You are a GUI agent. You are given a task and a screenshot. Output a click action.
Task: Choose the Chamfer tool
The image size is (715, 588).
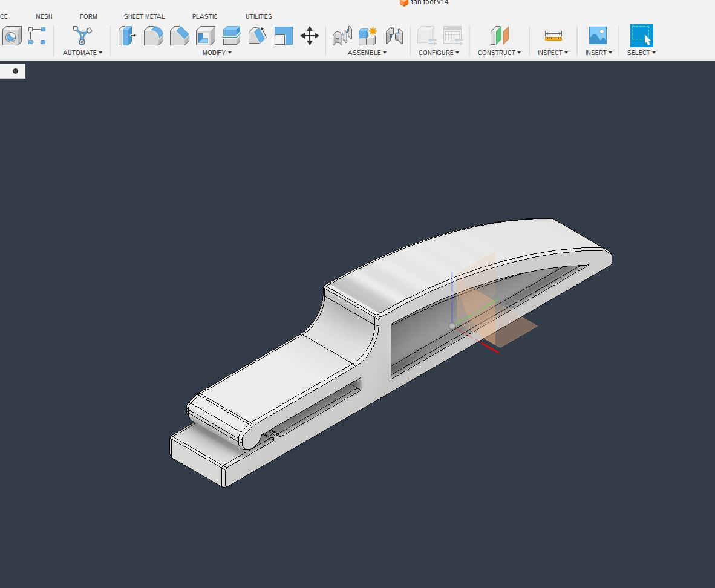point(179,36)
